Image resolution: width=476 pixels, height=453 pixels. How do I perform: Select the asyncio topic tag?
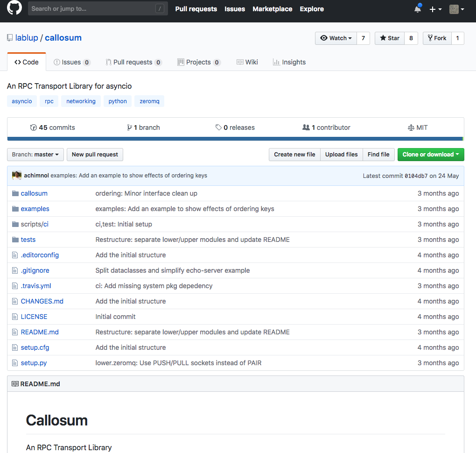[22, 101]
